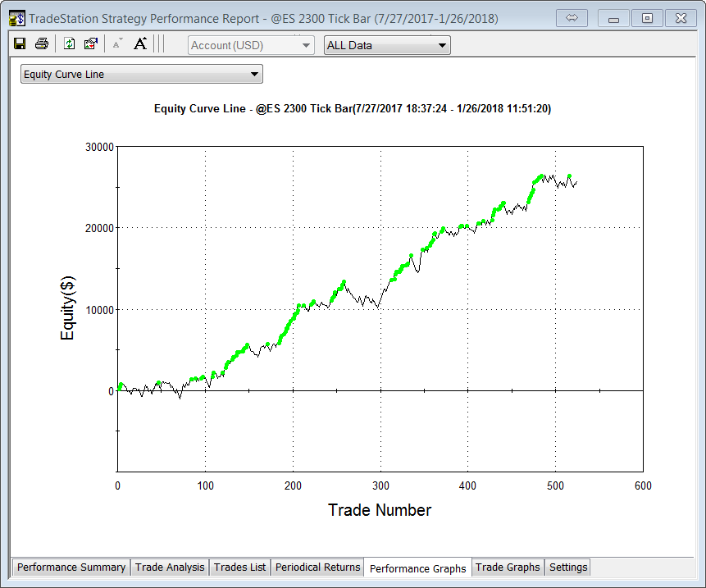
Task: Click the double-arrow button in the title bar
Action: [572, 18]
